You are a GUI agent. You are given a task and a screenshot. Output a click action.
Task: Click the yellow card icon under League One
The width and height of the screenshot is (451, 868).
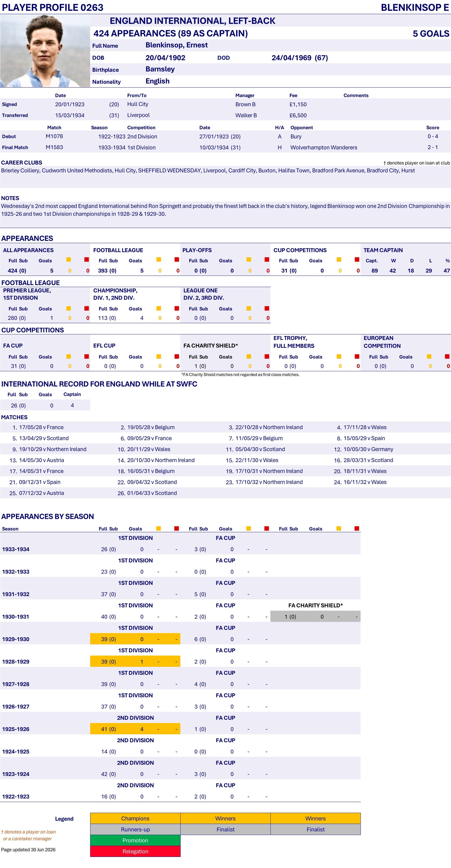[x=249, y=308]
